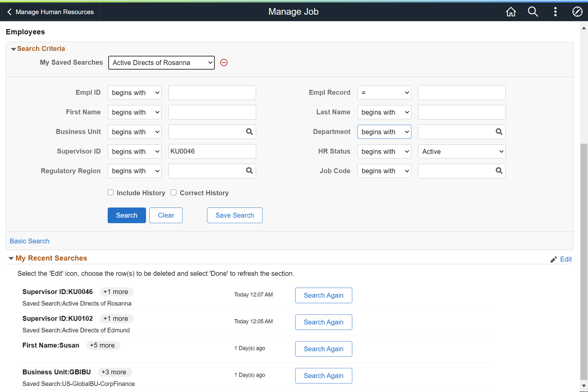Switch to Basic Search link
The height and width of the screenshot is (392, 588).
tap(29, 241)
